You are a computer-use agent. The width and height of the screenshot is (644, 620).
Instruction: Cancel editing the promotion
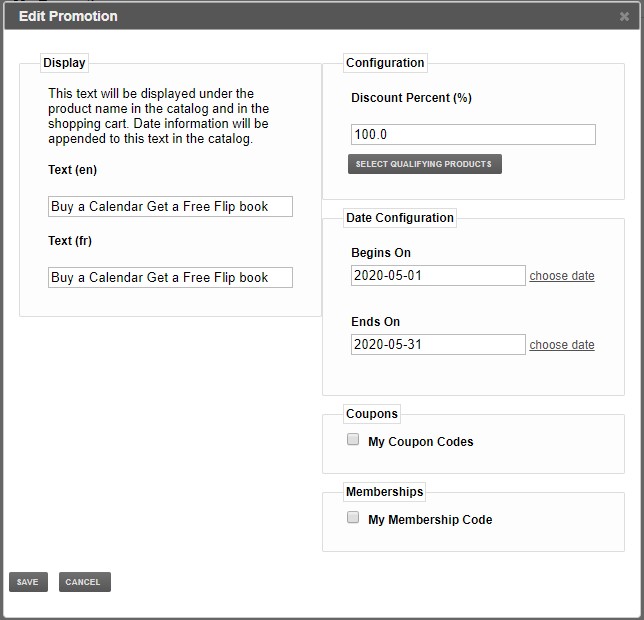coord(85,582)
